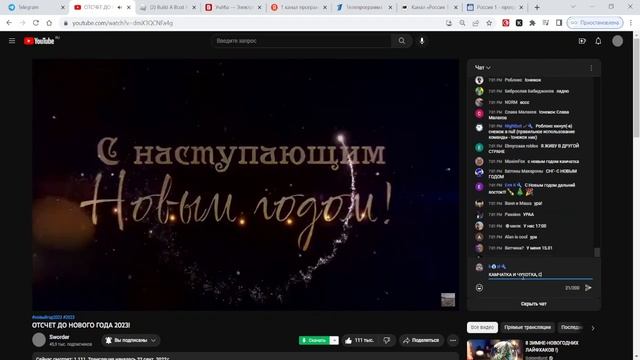Send the chat message arrow
Viewport: 640px width, 360px height.
[588, 288]
